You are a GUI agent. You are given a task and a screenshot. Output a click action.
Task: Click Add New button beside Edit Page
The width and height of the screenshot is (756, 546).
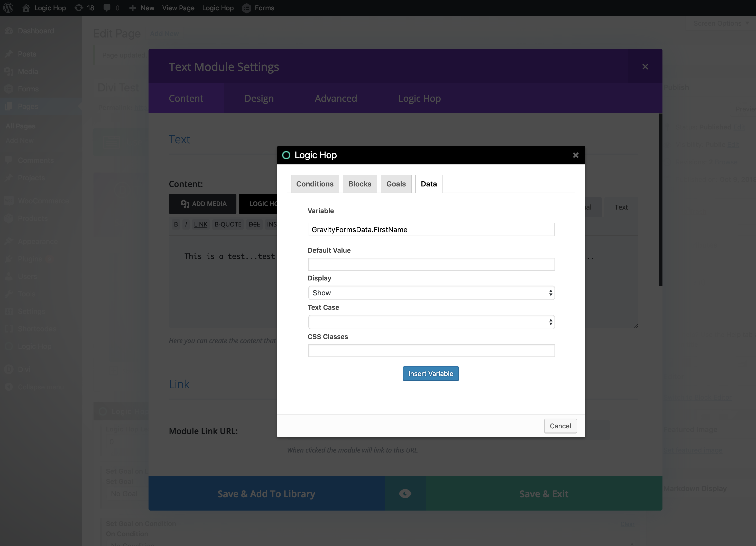coord(164,34)
